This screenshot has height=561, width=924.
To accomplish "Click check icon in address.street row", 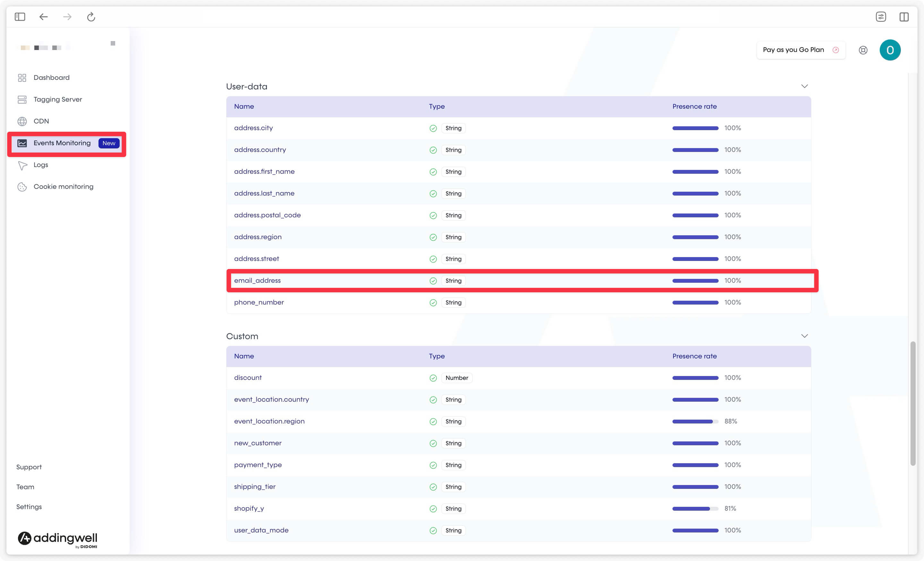I will (433, 259).
